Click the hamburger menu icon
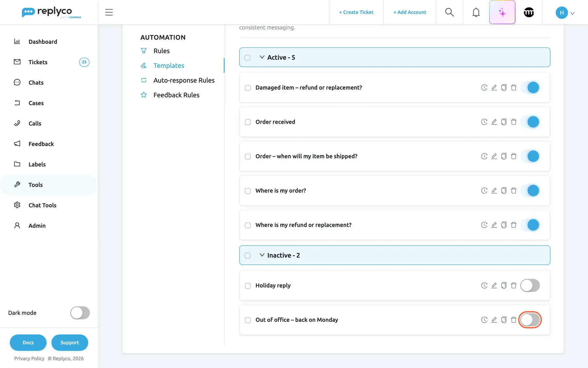588x368 pixels. click(109, 12)
